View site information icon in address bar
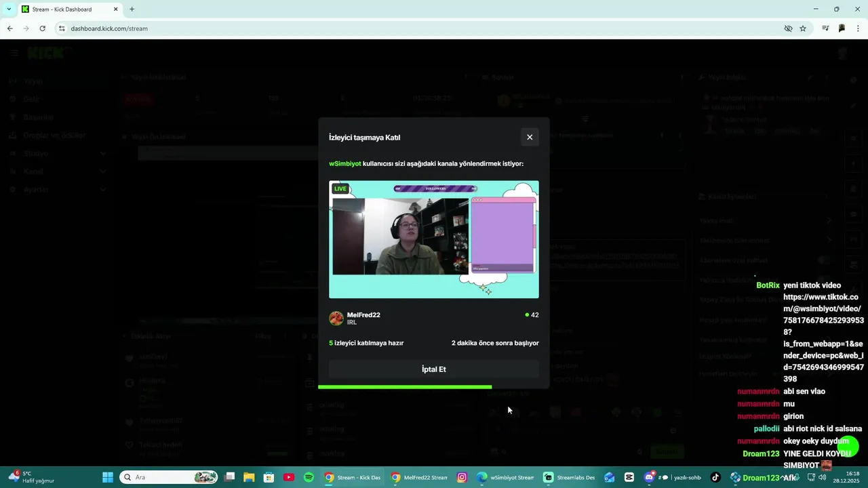 pyautogui.click(x=62, y=28)
